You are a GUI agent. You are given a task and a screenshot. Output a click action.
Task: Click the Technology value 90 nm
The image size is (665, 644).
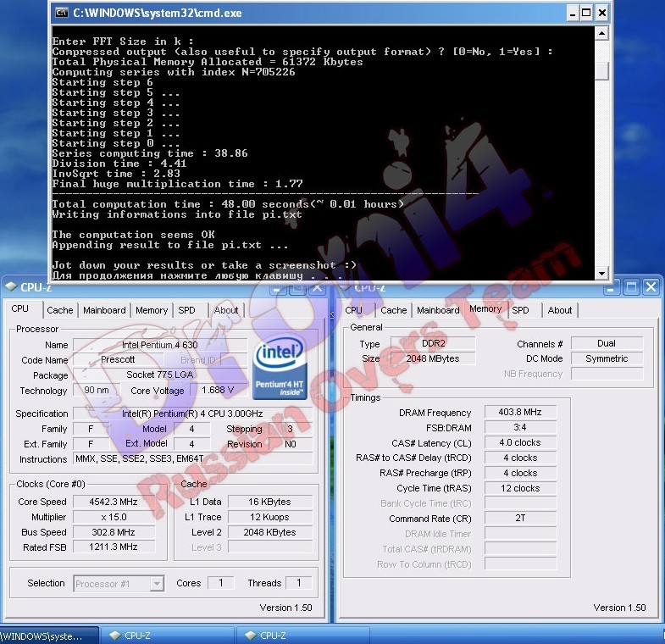point(97,391)
